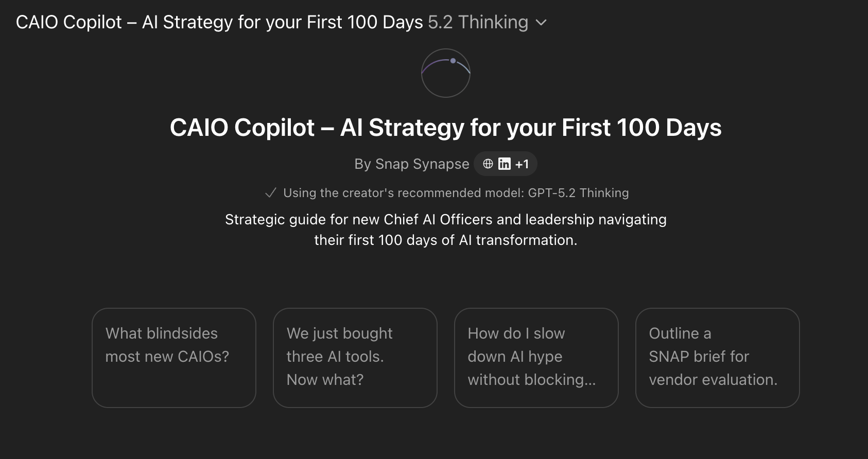Open the creator's LinkedIn icon
The height and width of the screenshot is (459, 868).
[x=505, y=164]
